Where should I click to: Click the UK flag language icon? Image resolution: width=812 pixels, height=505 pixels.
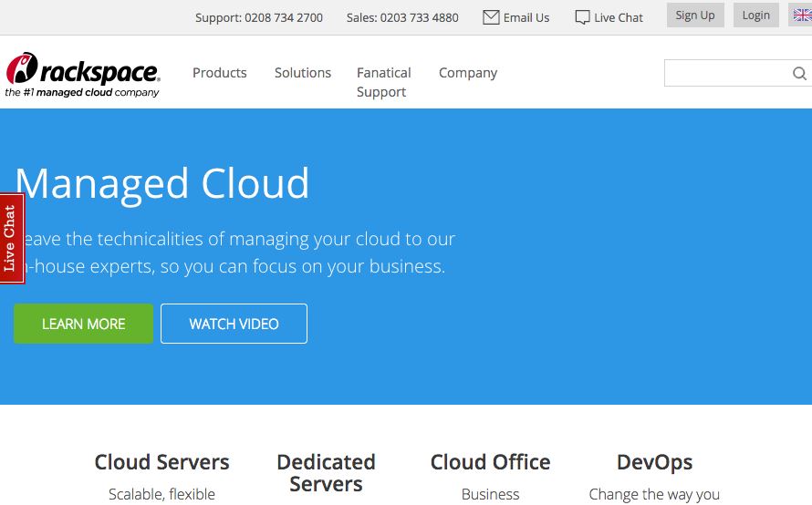[x=802, y=15]
